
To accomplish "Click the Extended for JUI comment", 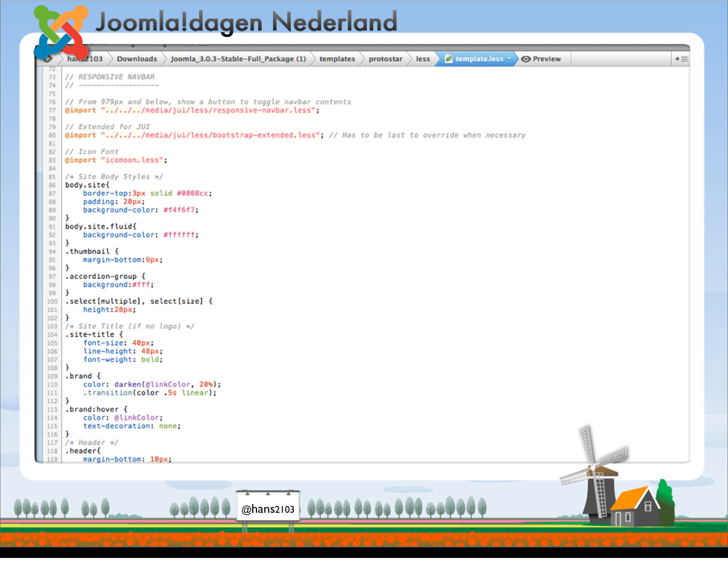I will pyautogui.click(x=107, y=127).
